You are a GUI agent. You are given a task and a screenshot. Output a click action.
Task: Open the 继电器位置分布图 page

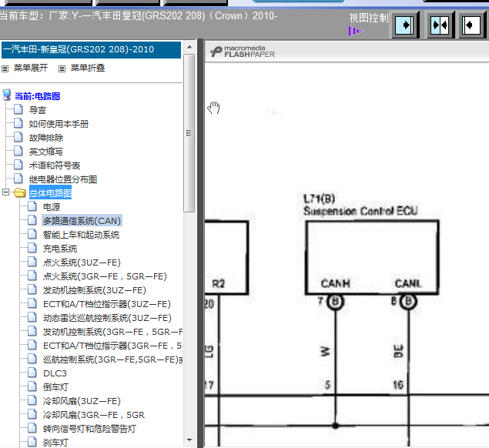[63, 179]
